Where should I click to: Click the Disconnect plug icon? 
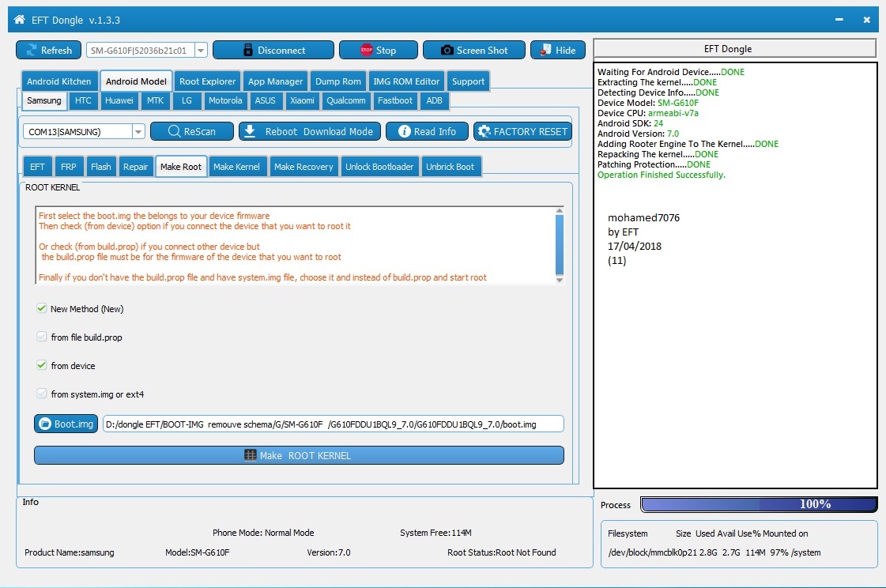click(247, 51)
